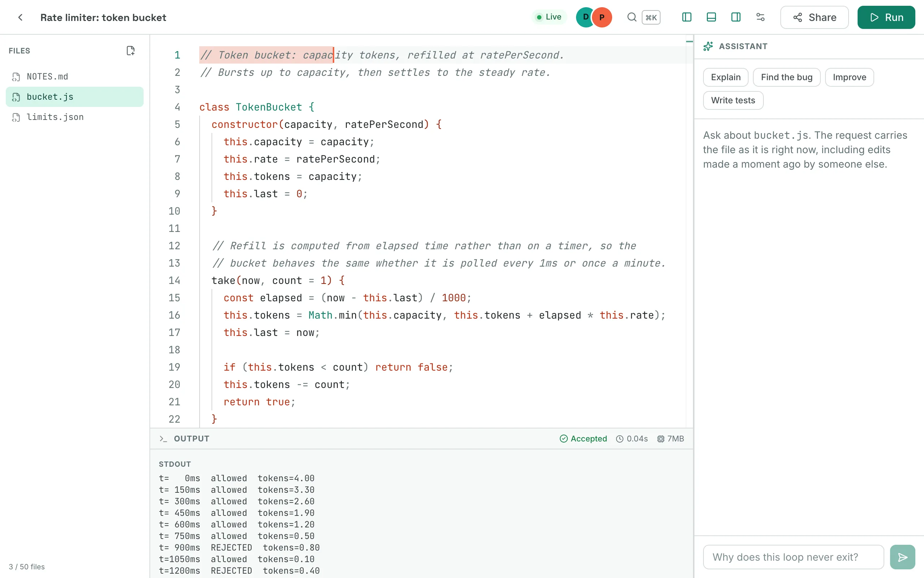The width and height of the screenshot is (924, 578).
Task: Click the ASSISTANT panel header label
Action: point(743,46)
